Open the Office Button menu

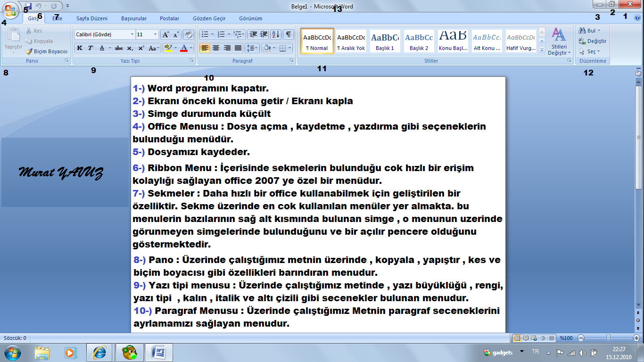point(10,11)
